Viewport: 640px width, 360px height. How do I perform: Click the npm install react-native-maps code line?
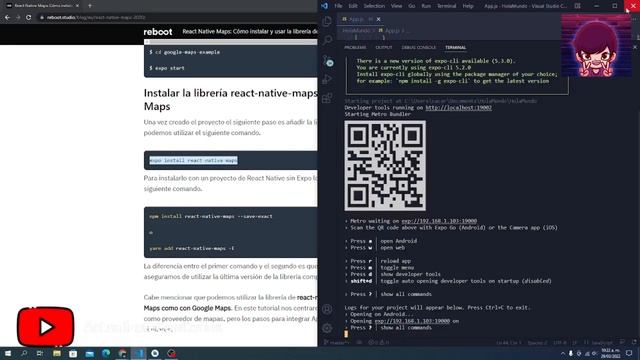[x=211, y=216]
